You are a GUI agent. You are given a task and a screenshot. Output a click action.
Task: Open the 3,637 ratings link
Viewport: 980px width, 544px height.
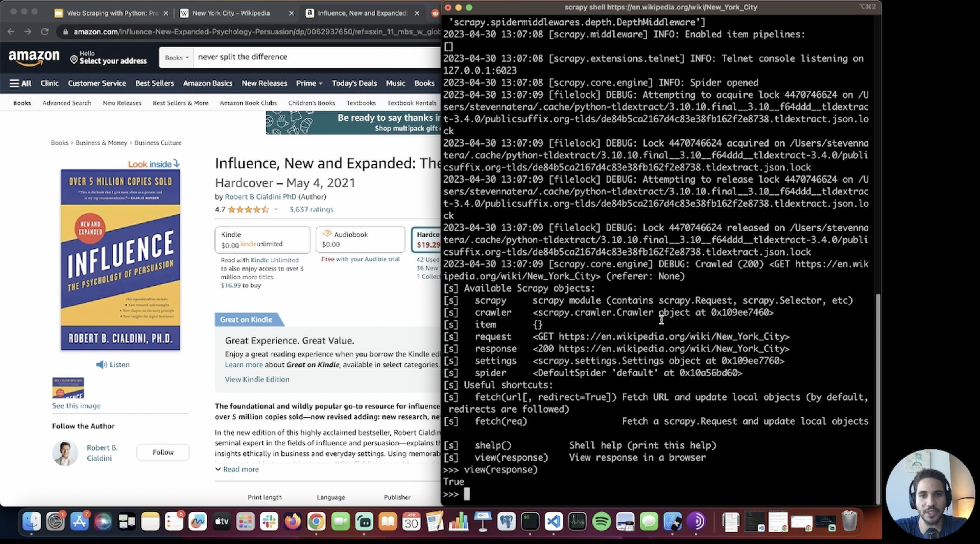pos(311,209)
